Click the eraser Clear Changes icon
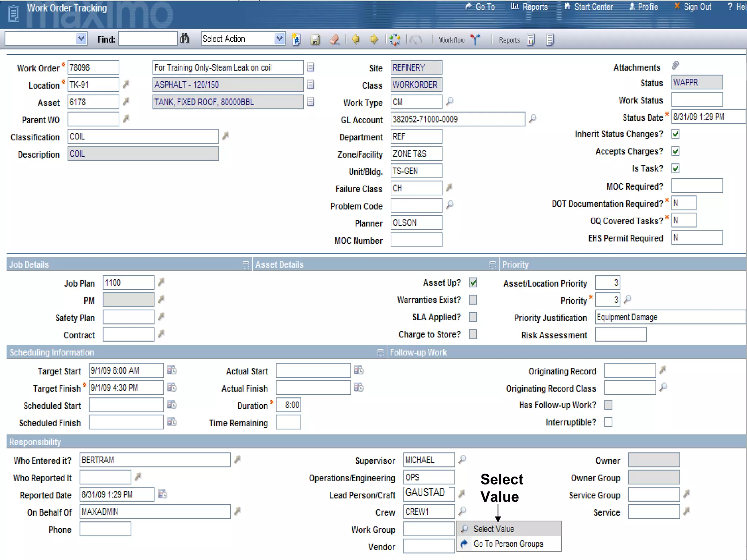 pos(334,39)
